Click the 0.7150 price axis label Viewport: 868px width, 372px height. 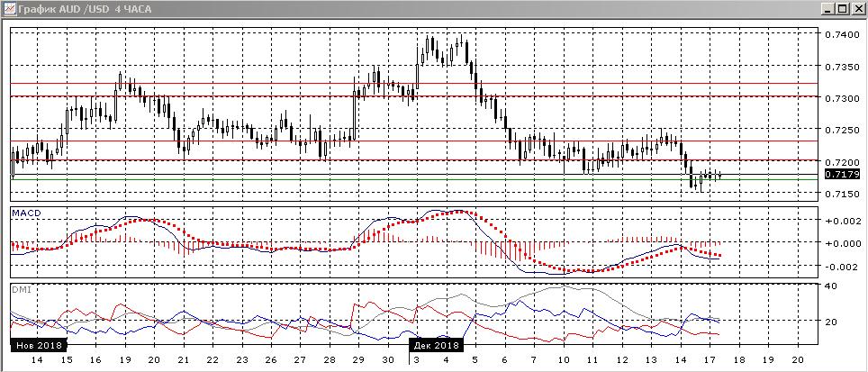click(x=842, y=194)
